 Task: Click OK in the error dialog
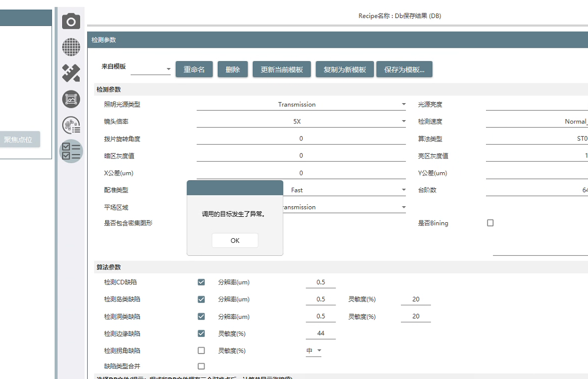tap(235, 240)
